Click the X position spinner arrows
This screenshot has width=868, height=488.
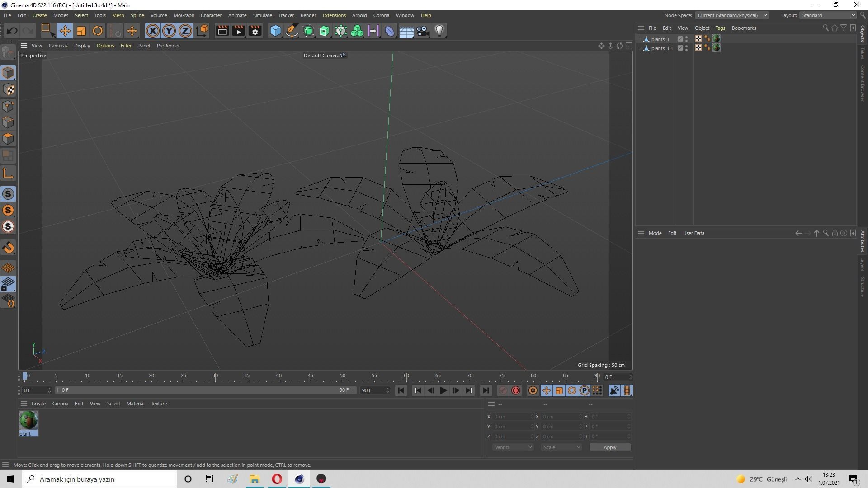[x=532, y=417]
